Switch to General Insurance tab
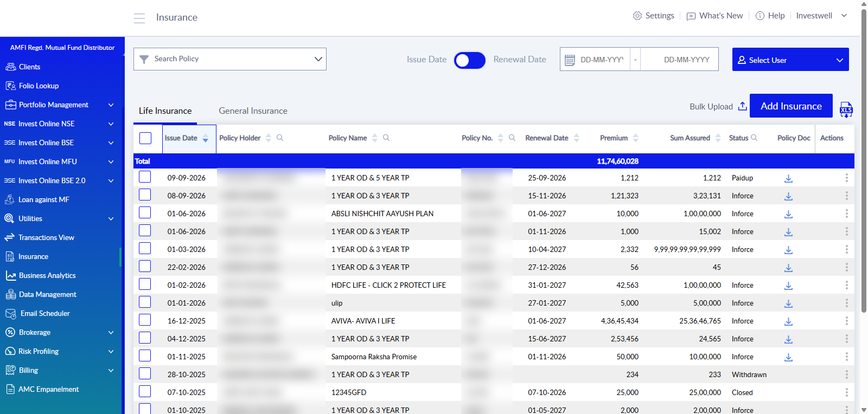The image size is (868, 414). tap(253, 111)
